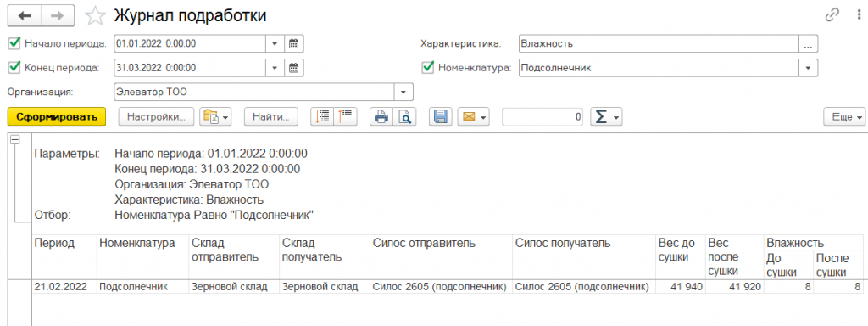Open the Организация dropdown list
The image size is (868, 326).
403,92
